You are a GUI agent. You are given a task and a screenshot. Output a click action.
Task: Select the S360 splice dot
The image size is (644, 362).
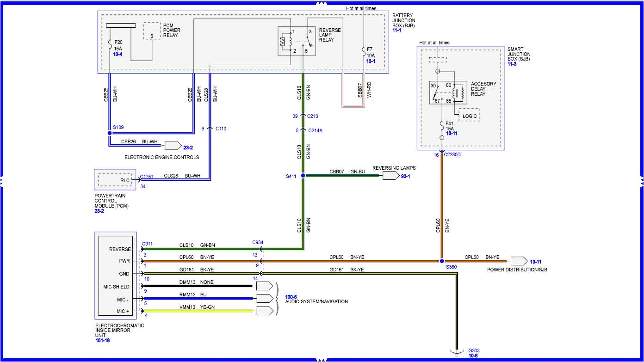coord(442,261)
